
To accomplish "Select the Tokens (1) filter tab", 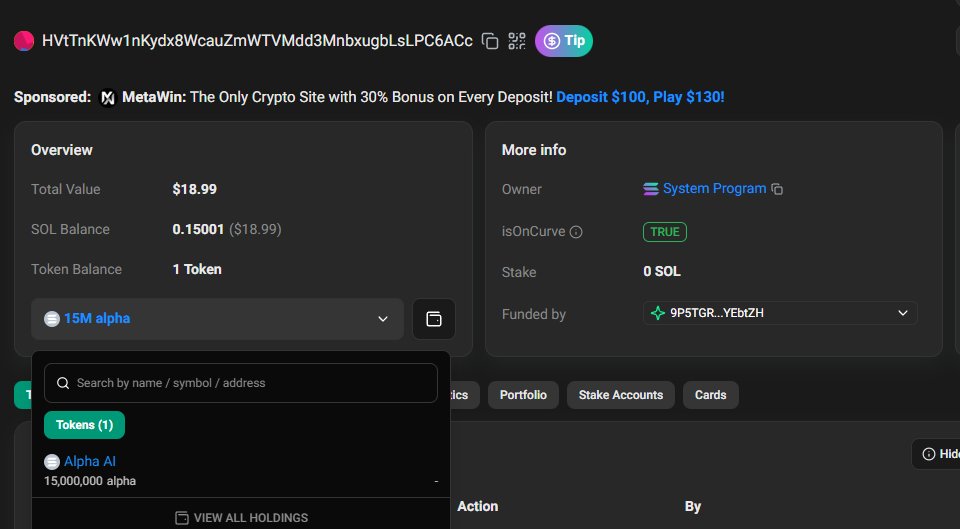I will coord(84,425).
